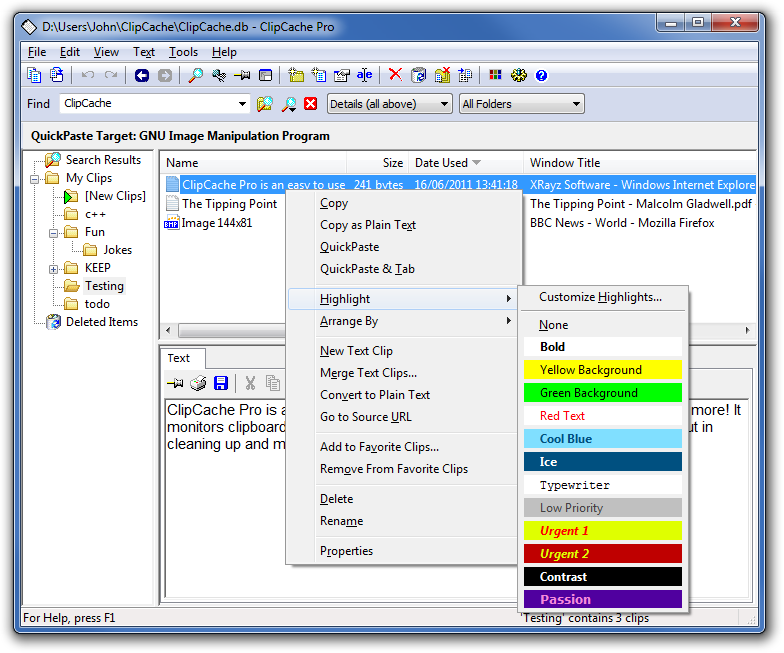This screenshot has width=784, height=653.
Task: Select the Jokes folder in tree
Action: point(117,250)
